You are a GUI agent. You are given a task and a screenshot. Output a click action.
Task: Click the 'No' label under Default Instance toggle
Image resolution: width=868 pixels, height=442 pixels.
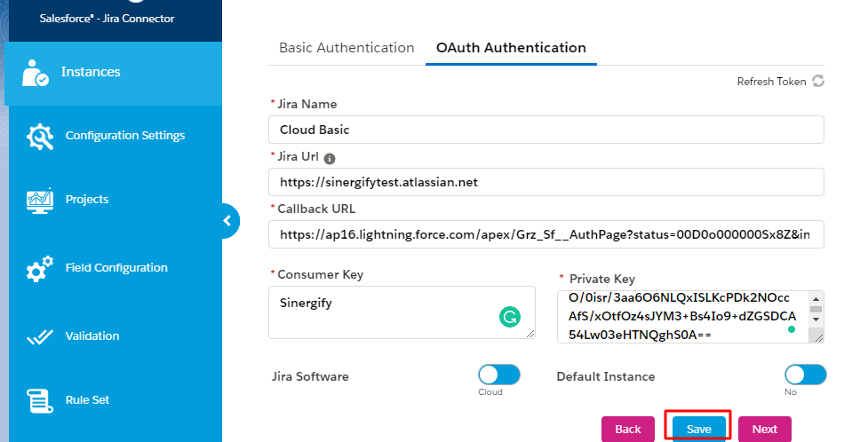pyautogui.click(x=791, y=392)
